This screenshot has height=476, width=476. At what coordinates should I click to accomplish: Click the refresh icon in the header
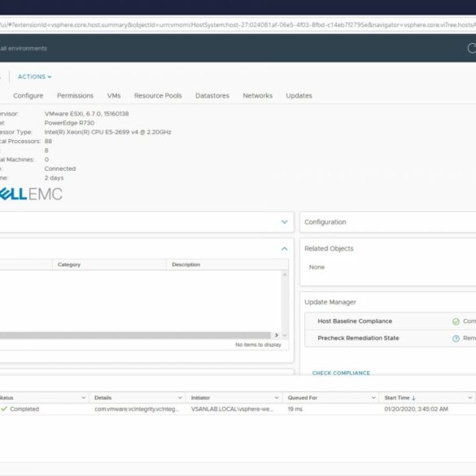tap(471, 48)
